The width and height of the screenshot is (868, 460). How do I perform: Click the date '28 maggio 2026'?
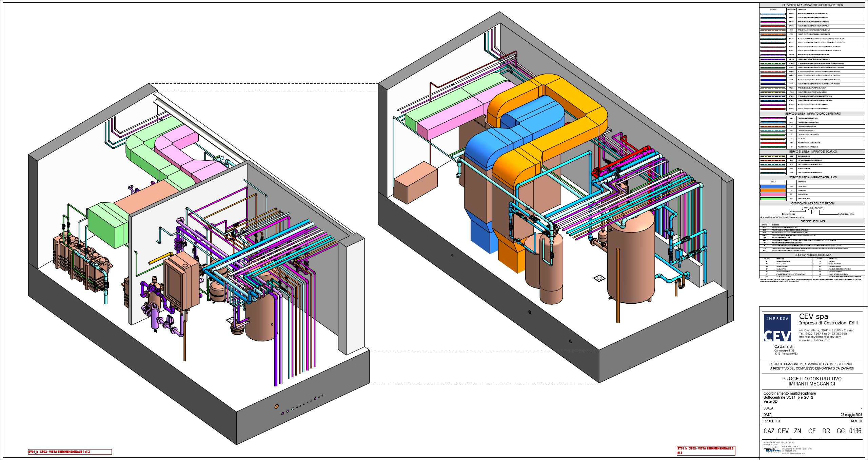851,415
